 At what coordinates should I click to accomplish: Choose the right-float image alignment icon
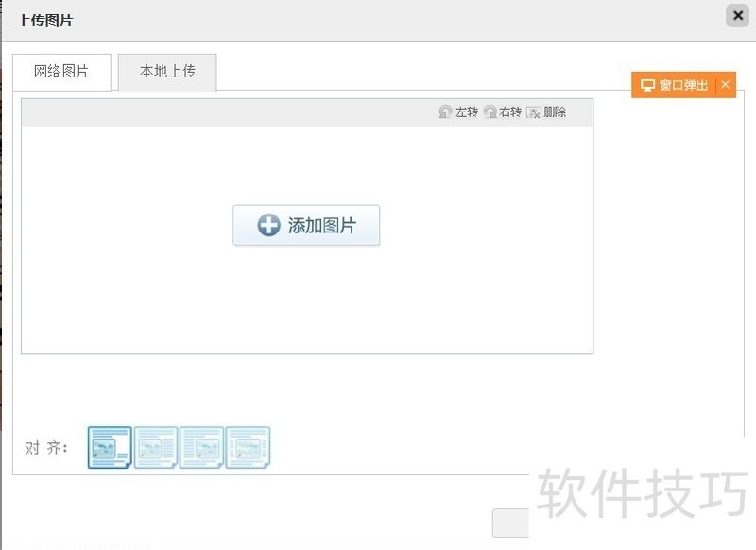coord(201,448)
